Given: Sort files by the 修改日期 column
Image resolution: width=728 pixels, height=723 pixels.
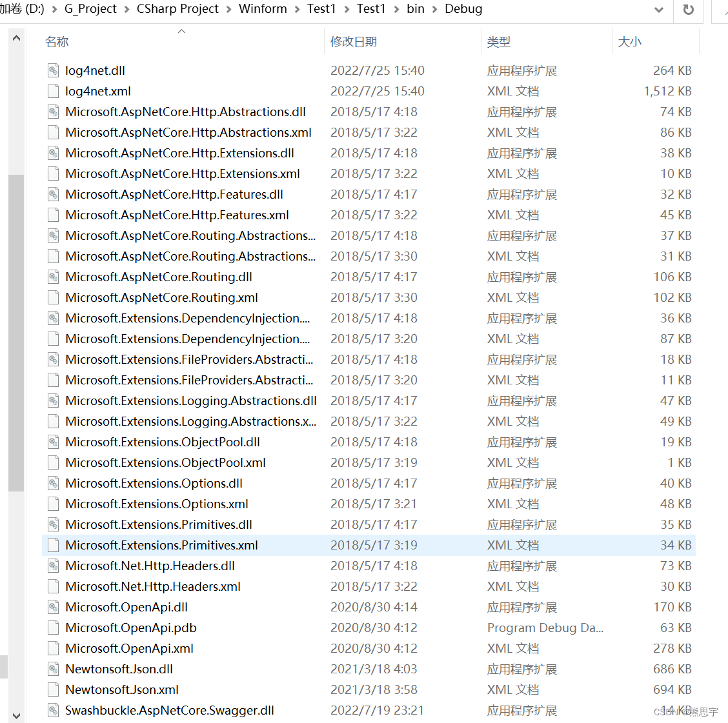Looking at the screenshot, I should 354,42.
